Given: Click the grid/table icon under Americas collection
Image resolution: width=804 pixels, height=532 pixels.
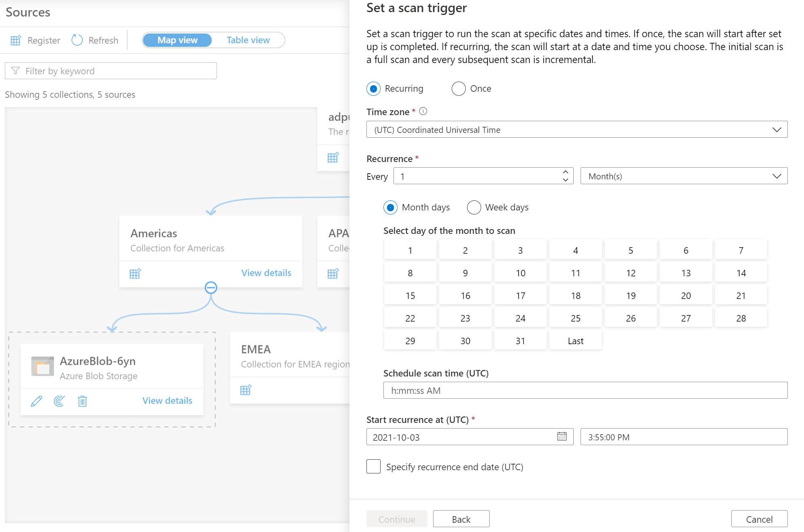Looking at the screenshot, I should coord(135,273).
